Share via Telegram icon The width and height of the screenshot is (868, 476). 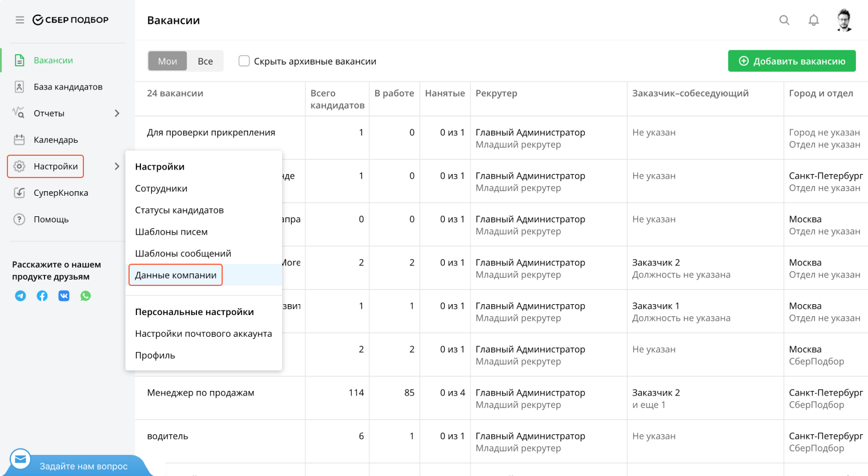click(x=21, y=296)
